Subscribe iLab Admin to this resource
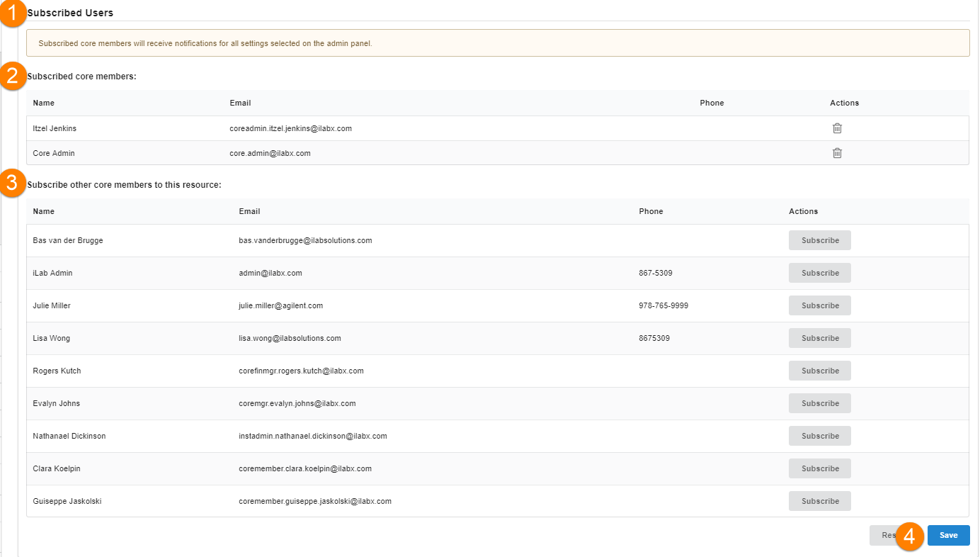The image size is (980, 557). point(820,273)
